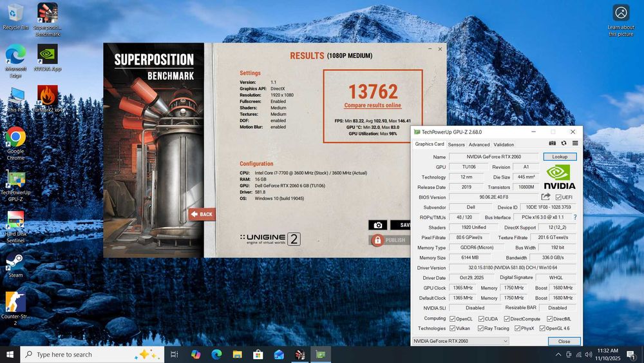Image resolution: width=644 pixels, height=363 pixels.
Task: Click the Bus Interface question mark icon
Action: click(x=575, y=217)
